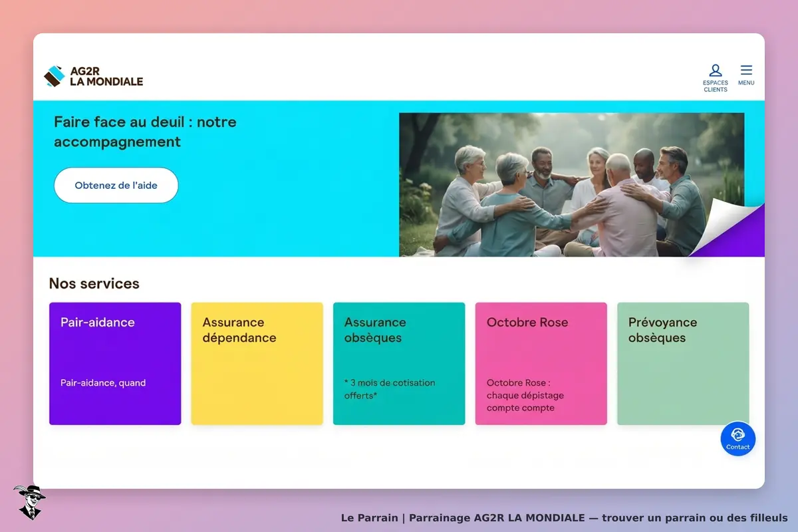Open the hamburger Menu icon
The height and width of the screenshot is (532, 798).
pyautogui.click(x=746, y=75)
